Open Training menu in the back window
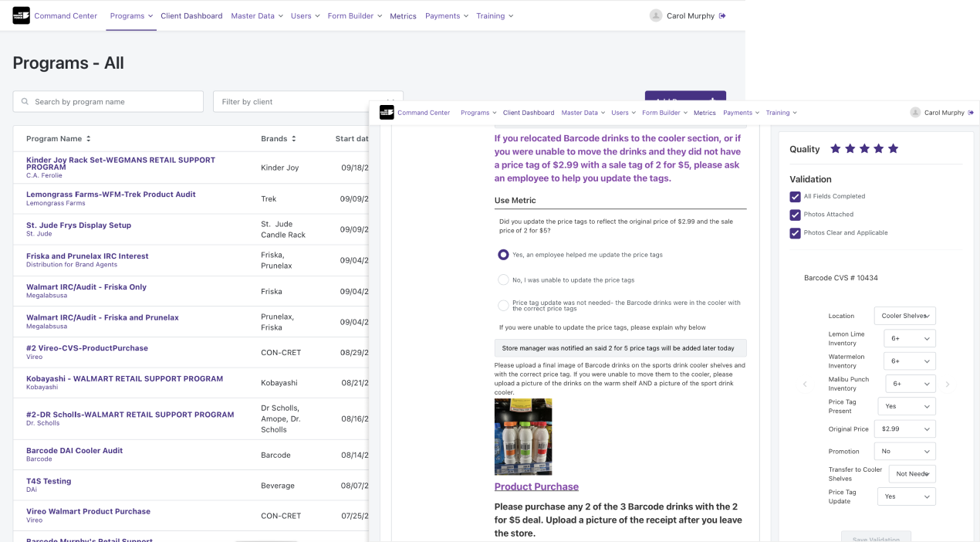This screenshot has height=542, width=980. click(x=495, y=15)
